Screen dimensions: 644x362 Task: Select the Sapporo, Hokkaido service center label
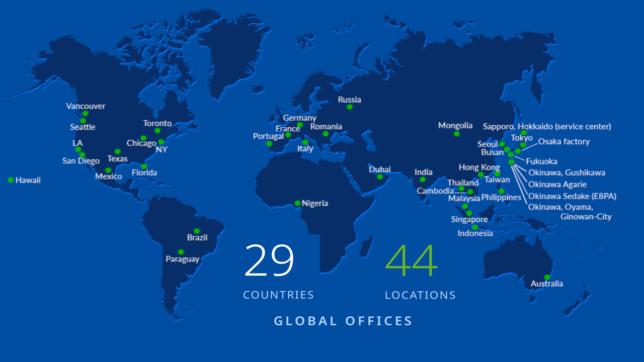click(x=547, y=126)
